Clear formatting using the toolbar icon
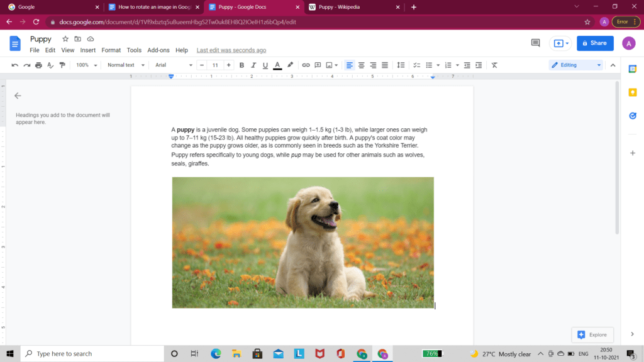 [x=493, y=65]
